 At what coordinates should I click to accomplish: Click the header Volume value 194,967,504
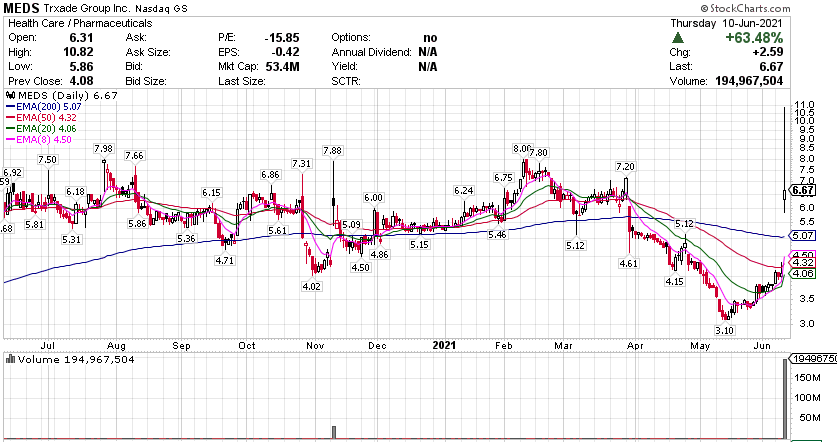pyautogui.click(x=749, y=81)
